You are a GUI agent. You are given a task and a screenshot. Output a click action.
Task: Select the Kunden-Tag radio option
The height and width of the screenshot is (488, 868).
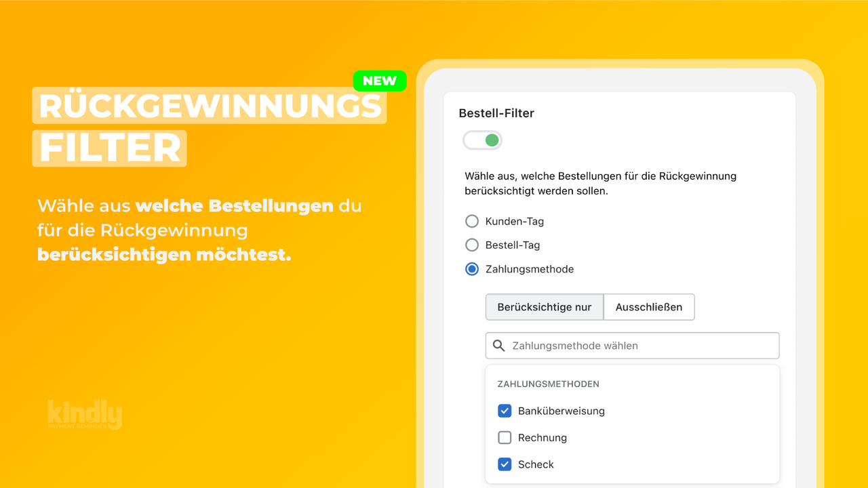[x=472, y=221]
